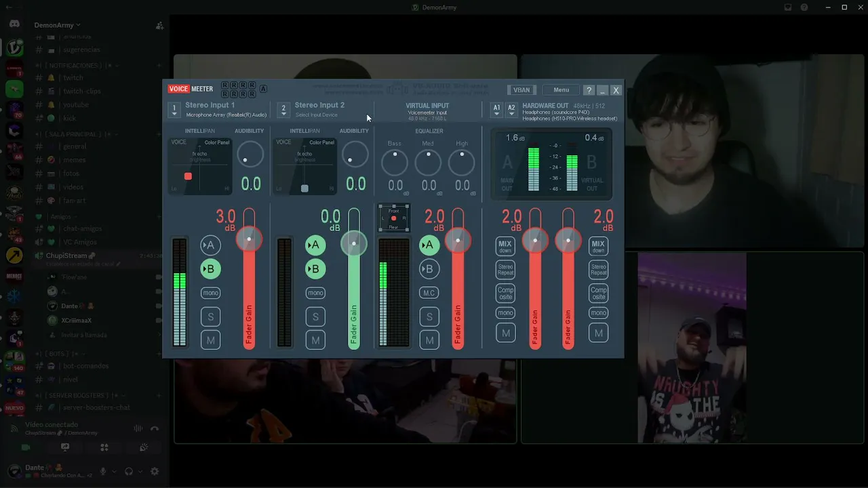Open A2 hardware output device dropdown
The height and width of the screenshot is (488, 868).
click(511, 110)
